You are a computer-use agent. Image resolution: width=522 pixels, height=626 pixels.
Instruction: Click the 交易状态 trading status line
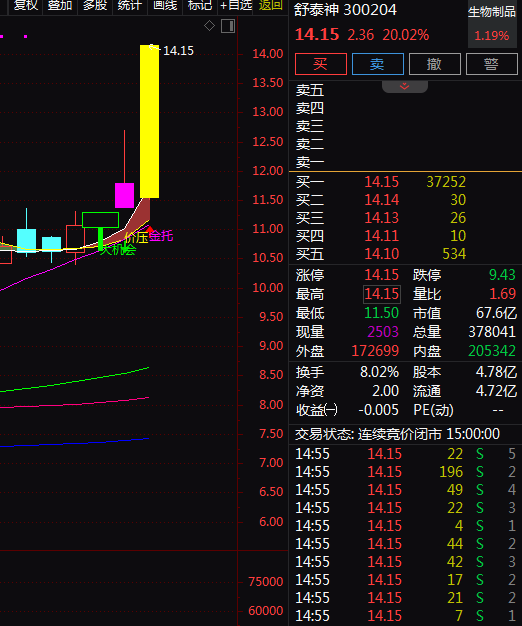point(397,434)
